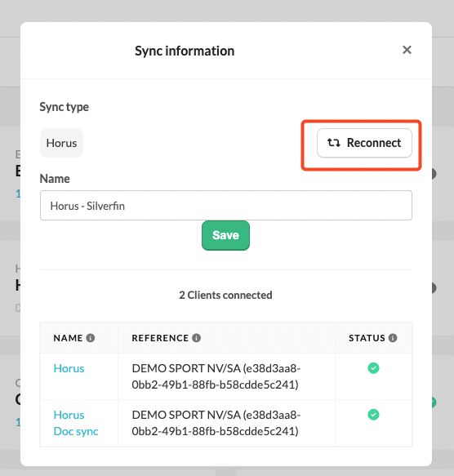The height and width of the screenshot is (476, 454).
Task: Click green status check for Horus
Action: 373,368
